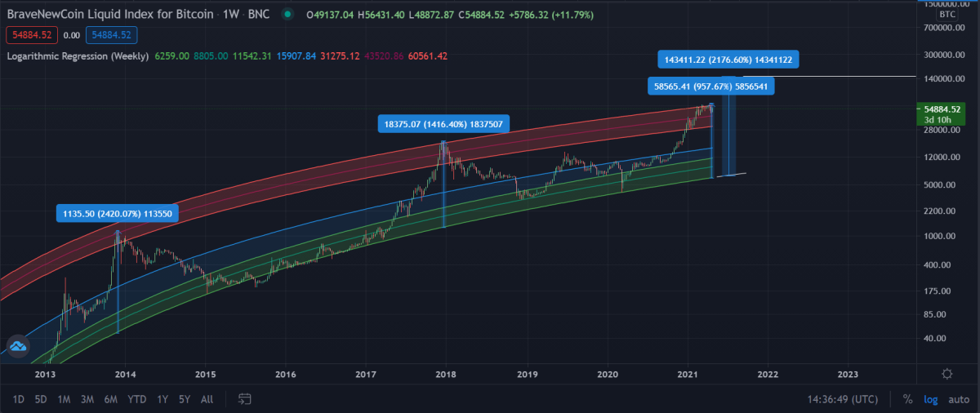980x413 pixels.
Task: Show the All time range
Action: tap(207, 399)
